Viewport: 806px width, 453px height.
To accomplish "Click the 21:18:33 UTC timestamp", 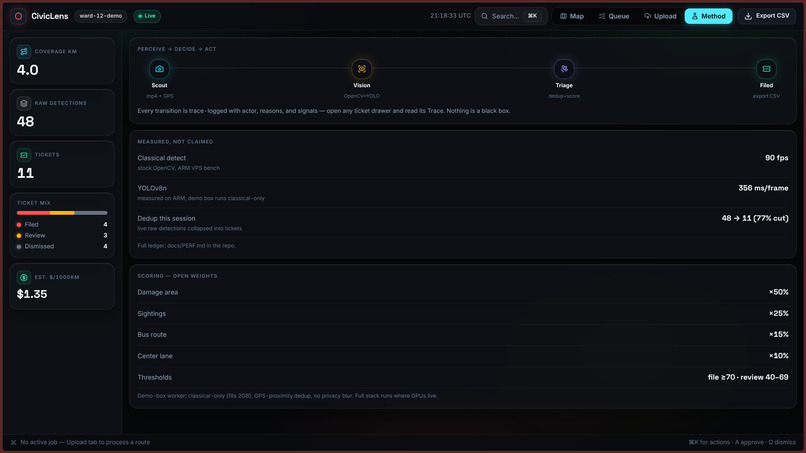I will [450, 16].
